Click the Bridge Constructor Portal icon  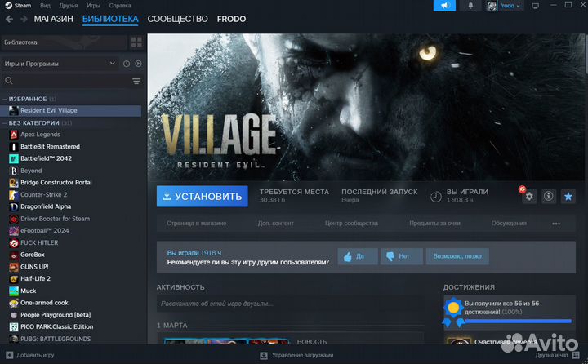click(x=14, y=183)
